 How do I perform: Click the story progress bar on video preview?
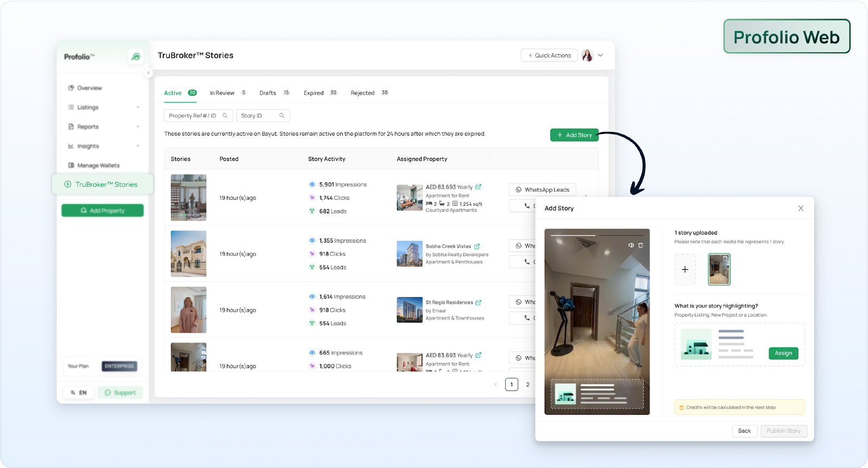click(597, 235)
